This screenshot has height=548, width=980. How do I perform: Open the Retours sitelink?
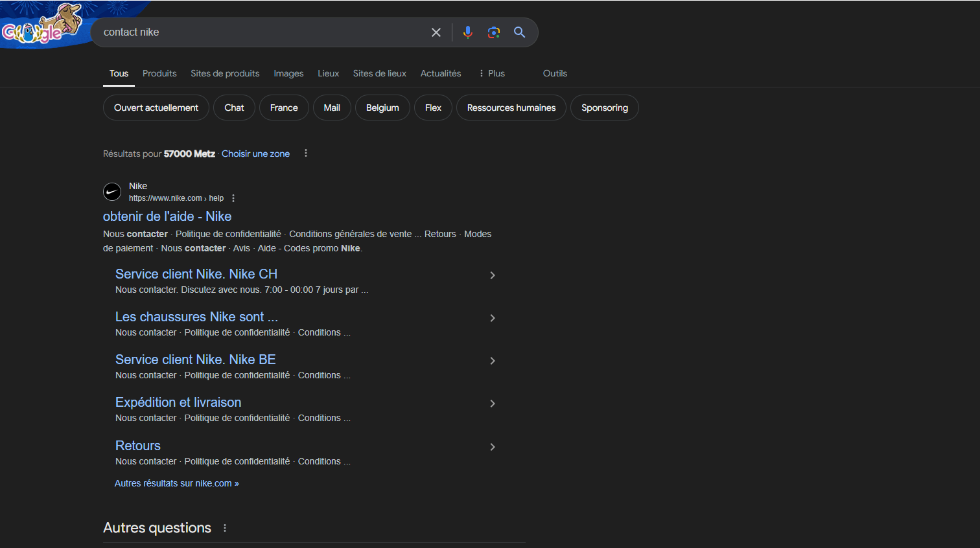tap(138, 446)
